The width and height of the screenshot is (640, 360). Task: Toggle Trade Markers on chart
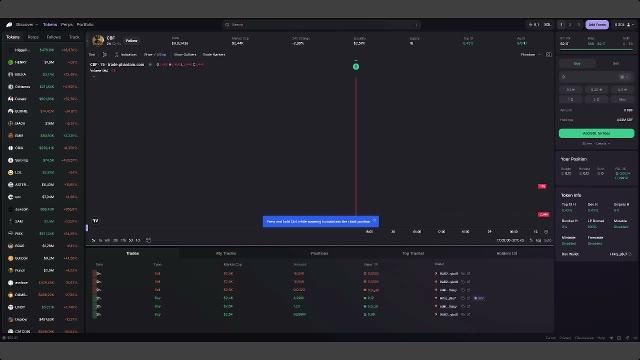(x=213, y=55)
